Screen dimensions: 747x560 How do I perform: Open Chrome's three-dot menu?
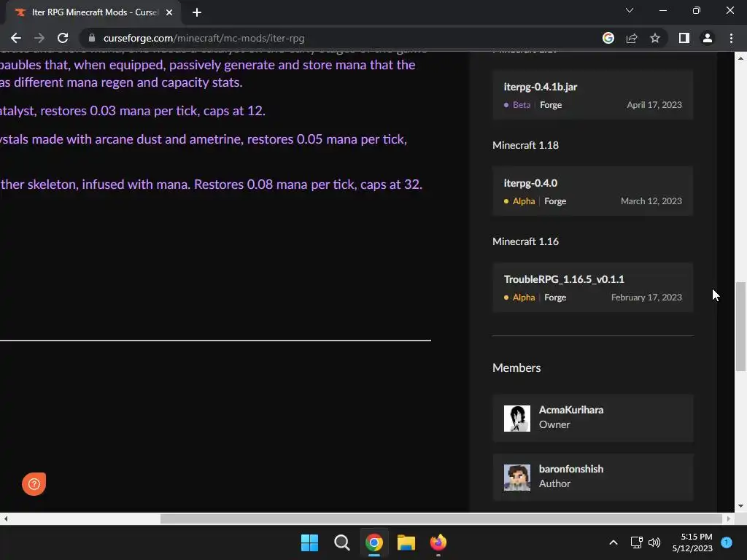[731, 38]
